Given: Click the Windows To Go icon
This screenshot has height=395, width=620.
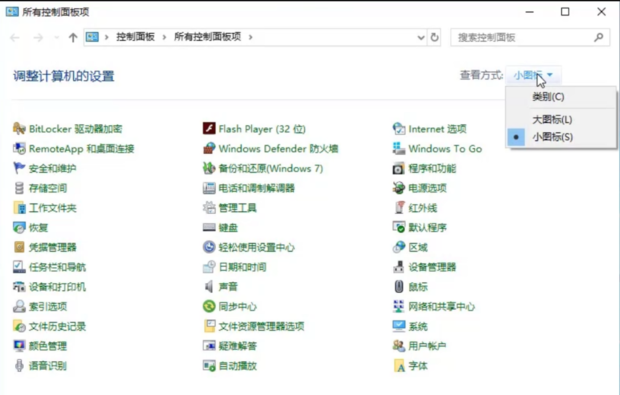Looking at the screenshot, I should tap(399, 148).
